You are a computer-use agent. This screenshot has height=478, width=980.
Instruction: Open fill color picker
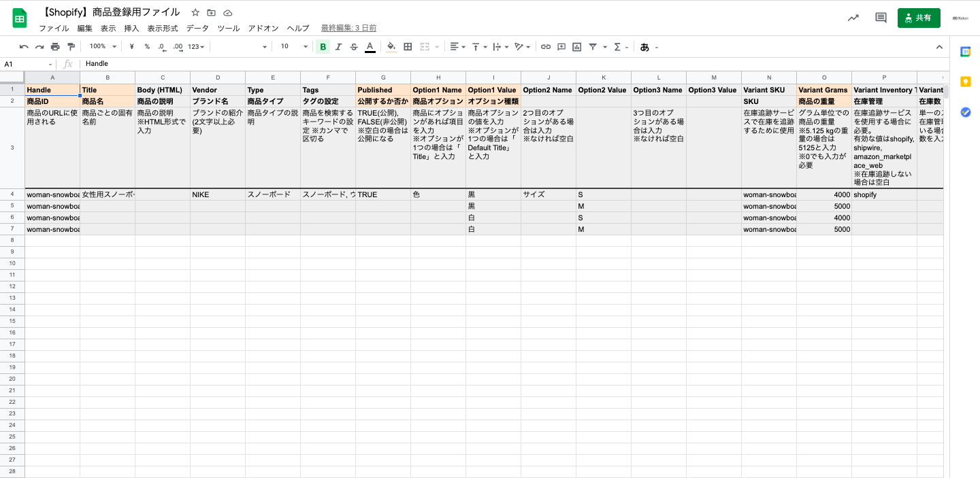[x=391, y=47]
